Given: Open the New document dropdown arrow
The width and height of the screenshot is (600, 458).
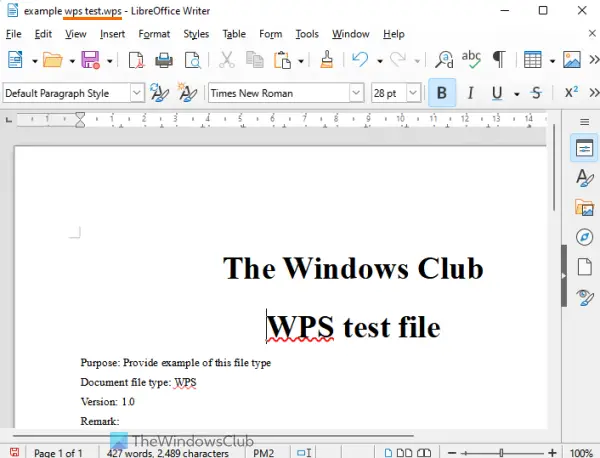Looking at the screenshot, I should click(x=34, y=61).
